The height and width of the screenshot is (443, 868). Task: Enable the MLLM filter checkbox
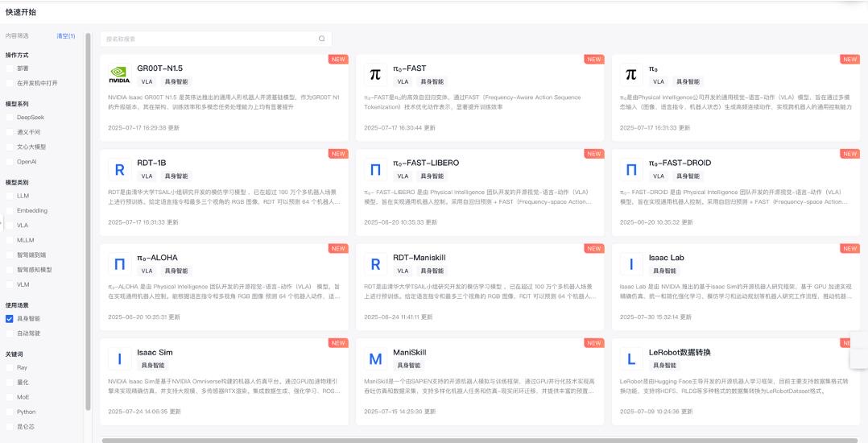click(x=10, y=240)
